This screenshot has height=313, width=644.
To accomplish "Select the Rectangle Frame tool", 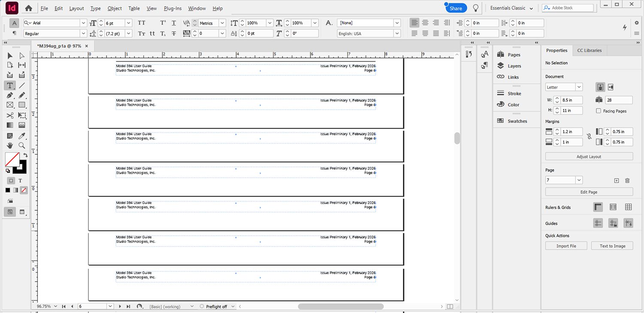I will (x=10, y=105).
